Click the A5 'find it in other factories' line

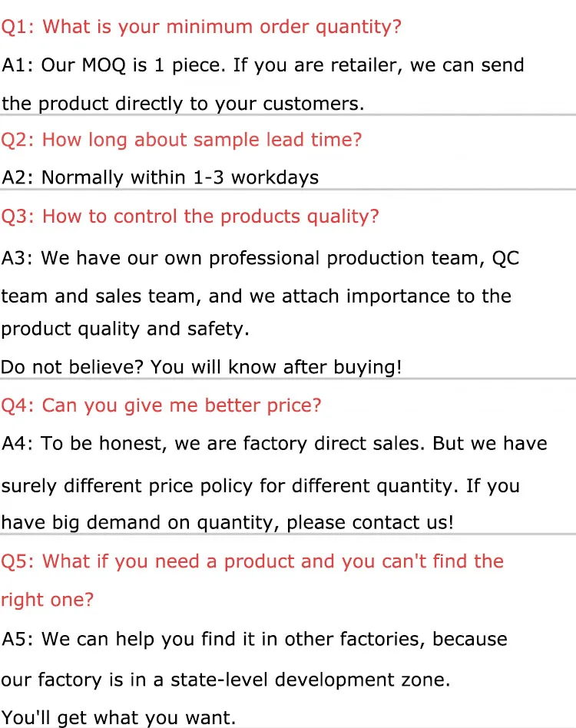click(x=254, y=639)
